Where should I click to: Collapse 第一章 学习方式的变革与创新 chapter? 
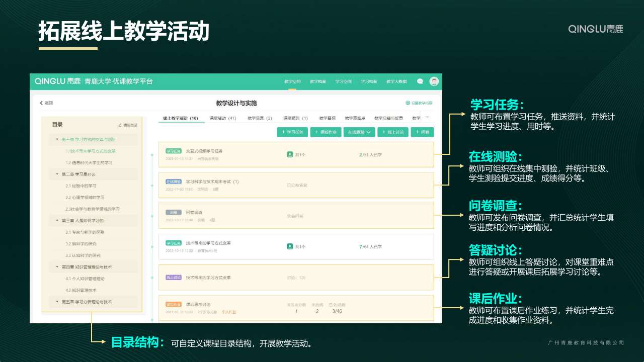pos(57,139)
